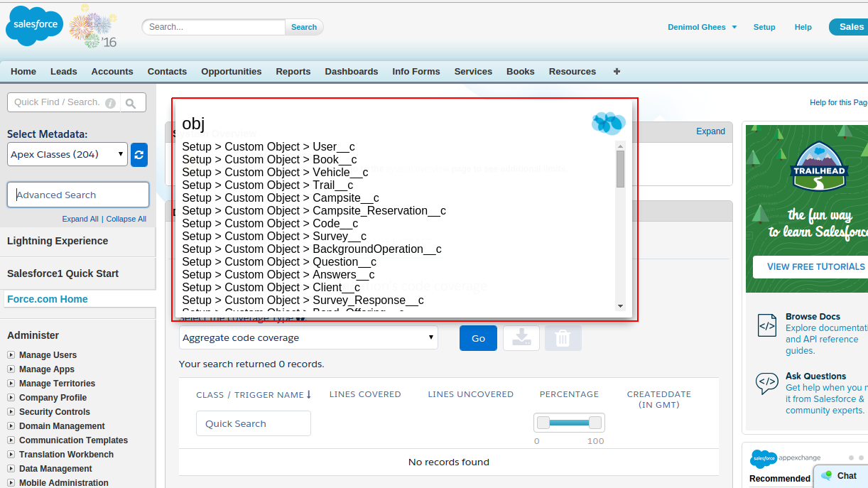
Task: Focus the Quick Search table filter
Action: point(254,423)
